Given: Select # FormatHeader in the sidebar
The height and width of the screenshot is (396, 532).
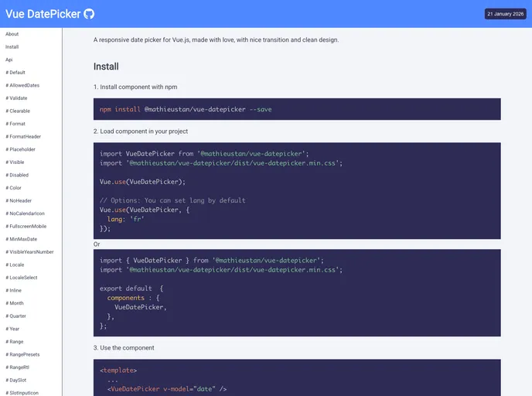Looking at the screenshot, I should [23, 136].
